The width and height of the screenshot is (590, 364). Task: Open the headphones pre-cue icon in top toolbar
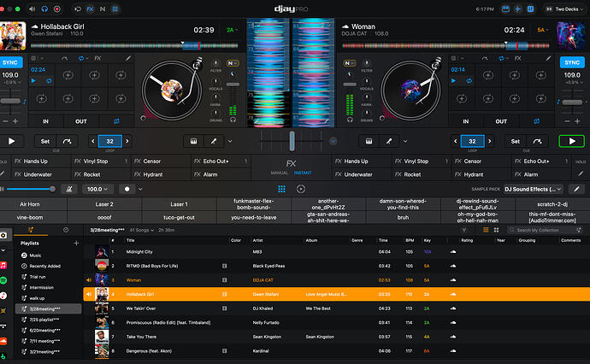(44, 9)
